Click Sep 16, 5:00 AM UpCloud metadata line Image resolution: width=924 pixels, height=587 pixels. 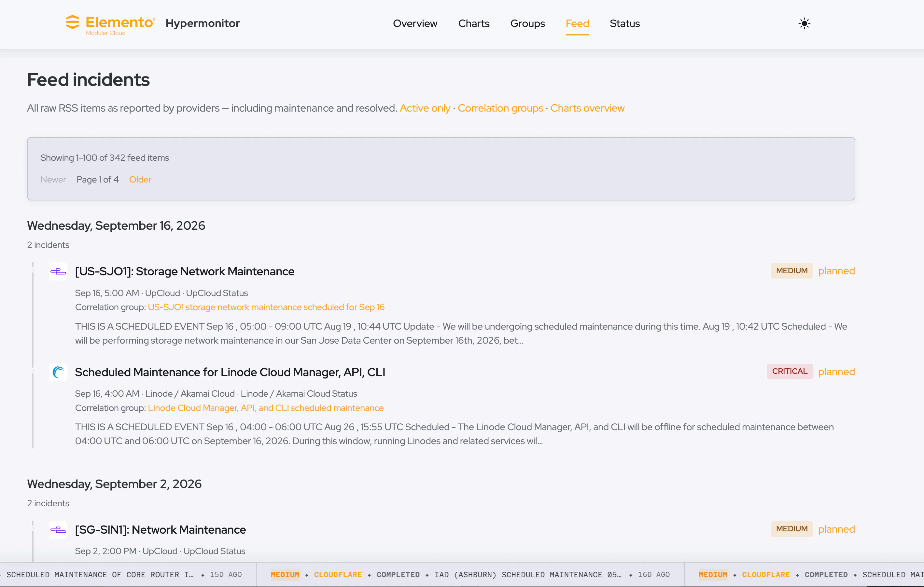pos(161,293)
